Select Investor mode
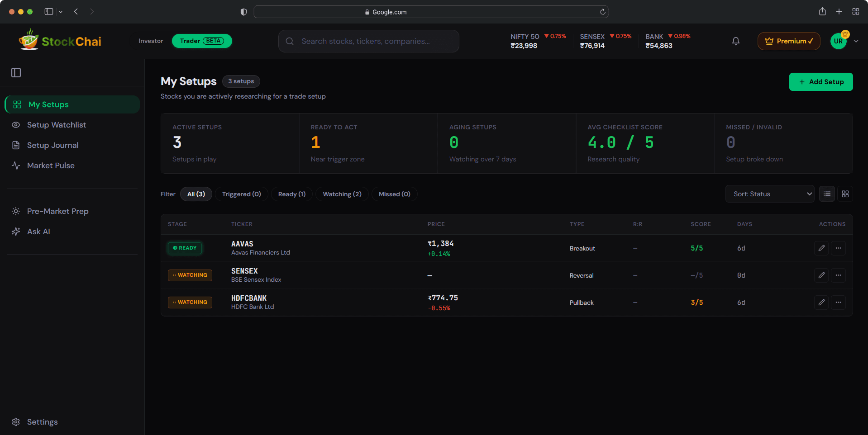 tap(151, 41)
